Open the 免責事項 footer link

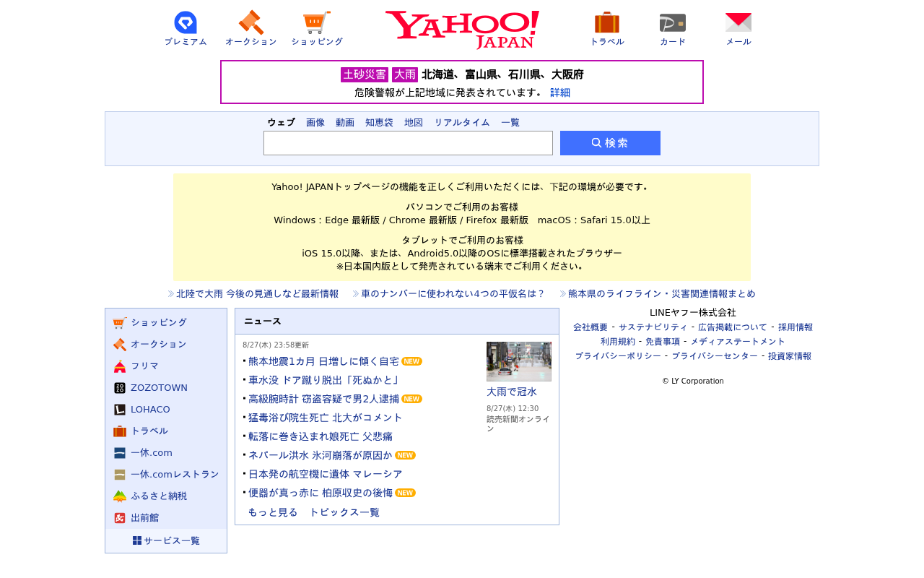tap(663, 342)
